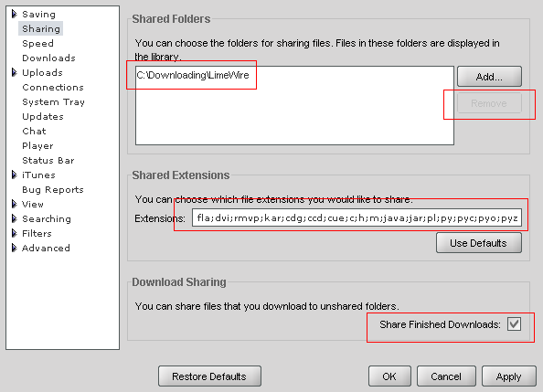Viewport: 543px width, 392px height.
Task: Select Connections in the options tree
Action: coord(53,88)
